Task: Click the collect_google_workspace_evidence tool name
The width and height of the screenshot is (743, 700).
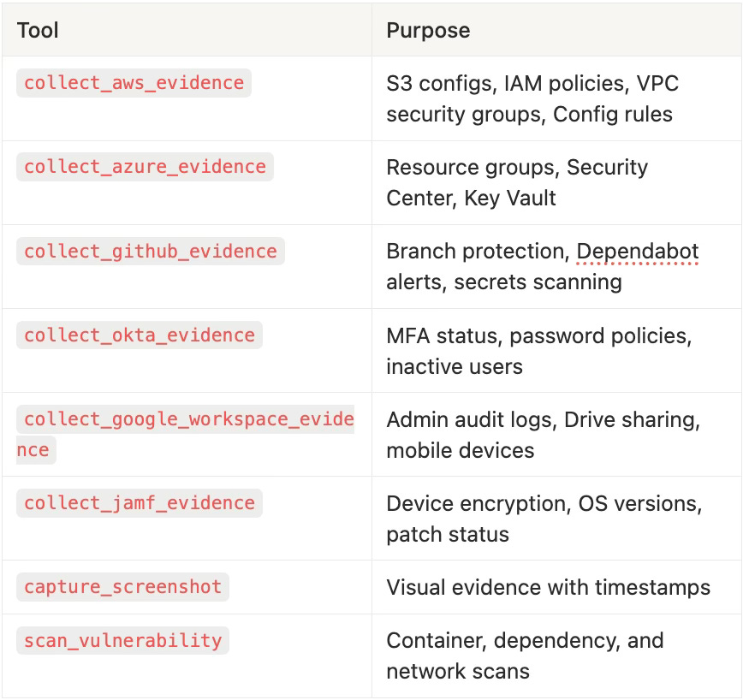Action: pos(188,419)
